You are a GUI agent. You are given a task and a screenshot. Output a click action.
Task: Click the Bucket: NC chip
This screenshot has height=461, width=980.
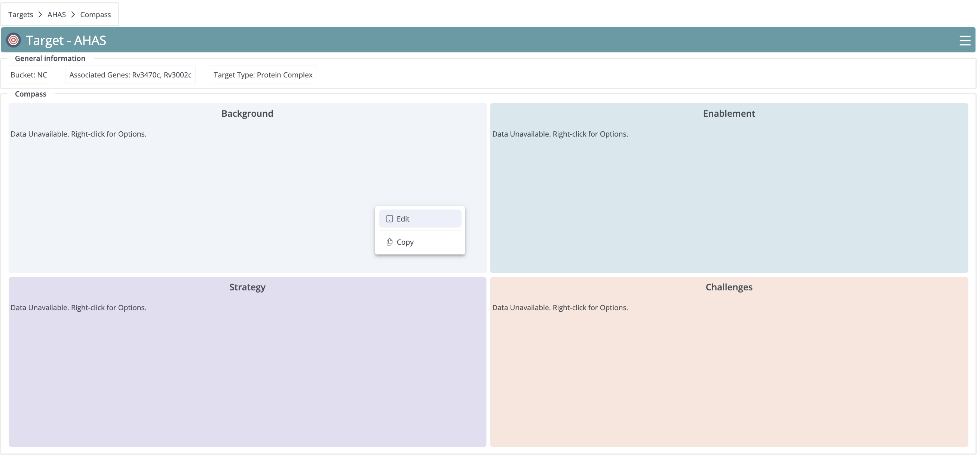coord(29,74)
